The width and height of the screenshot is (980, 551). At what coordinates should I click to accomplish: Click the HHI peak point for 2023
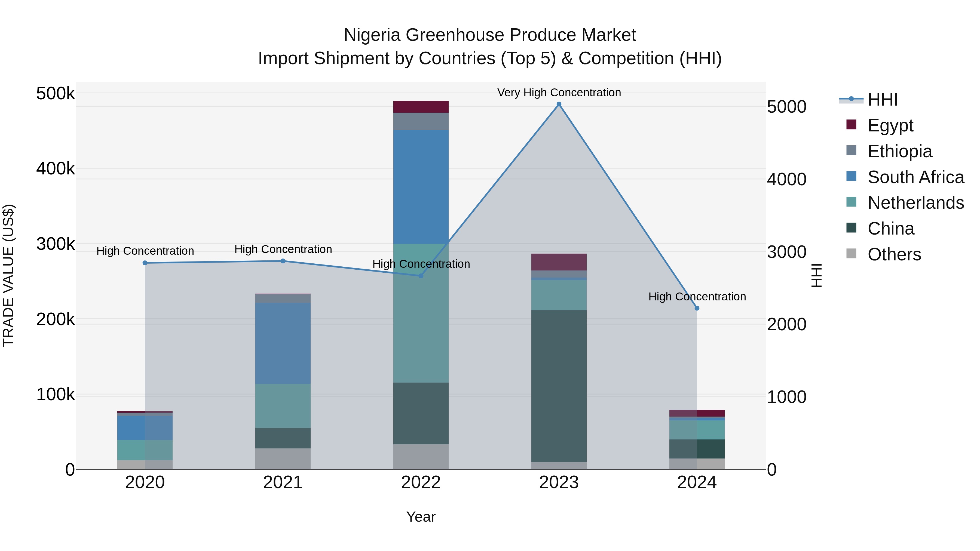[x=559, y=104]
